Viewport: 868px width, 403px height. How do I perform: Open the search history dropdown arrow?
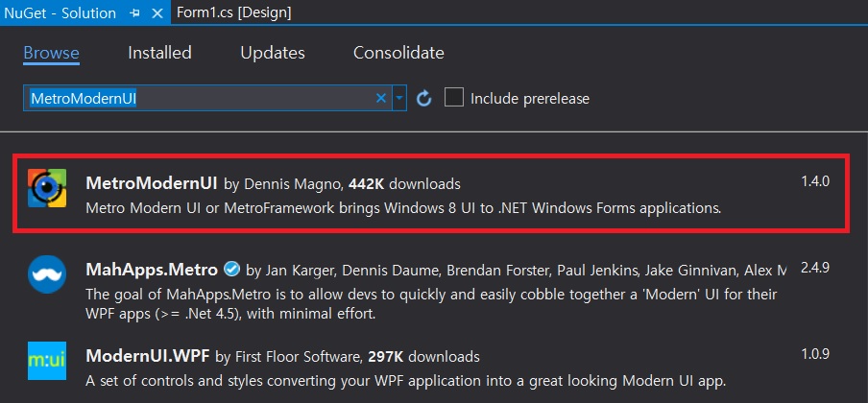[x=399, y=99]
